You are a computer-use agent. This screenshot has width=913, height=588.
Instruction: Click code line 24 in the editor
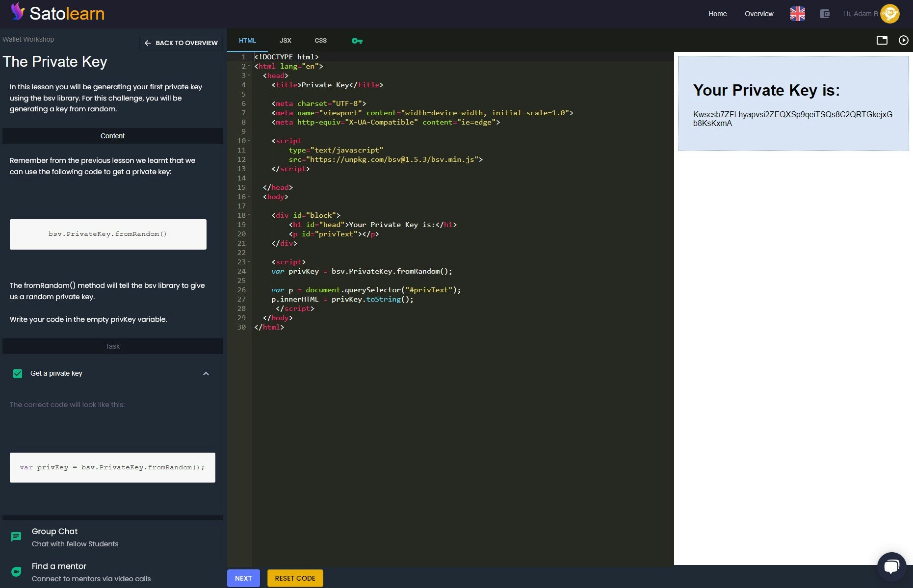pyautogui.click(x=362, y=271)
